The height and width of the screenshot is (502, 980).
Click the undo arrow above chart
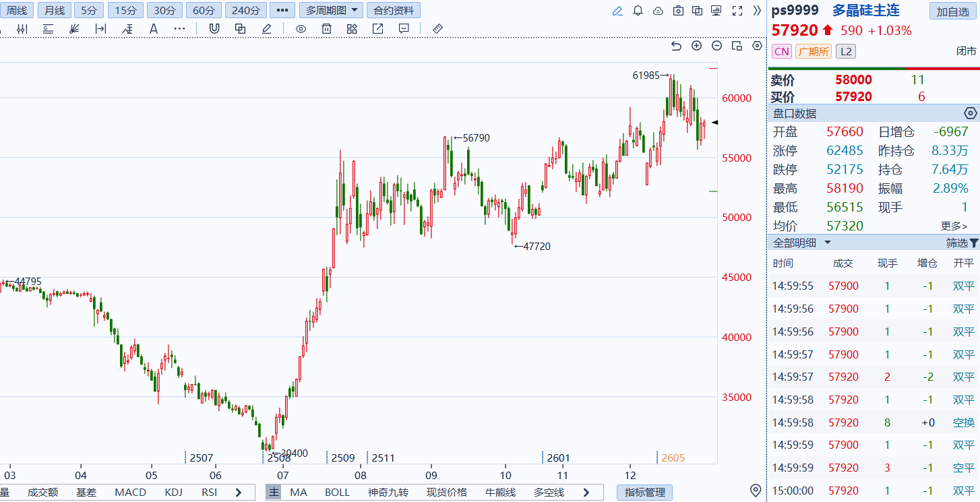coord(677,46)
